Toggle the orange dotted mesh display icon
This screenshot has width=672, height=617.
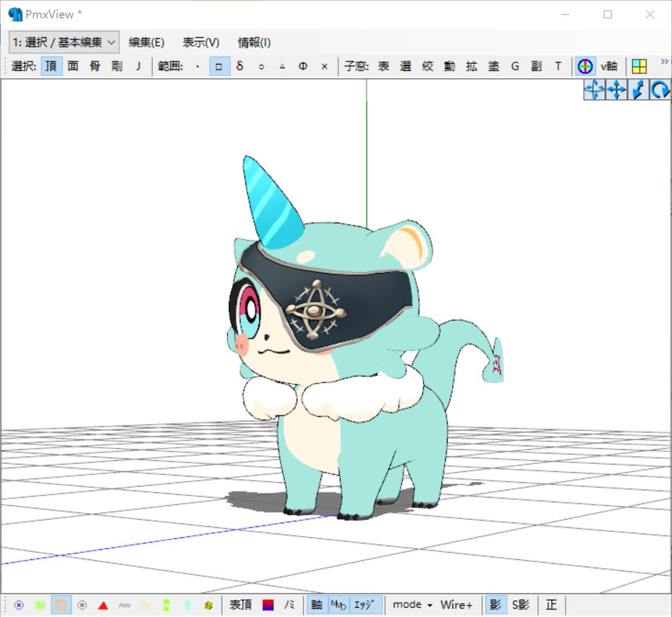click(61, 605)
